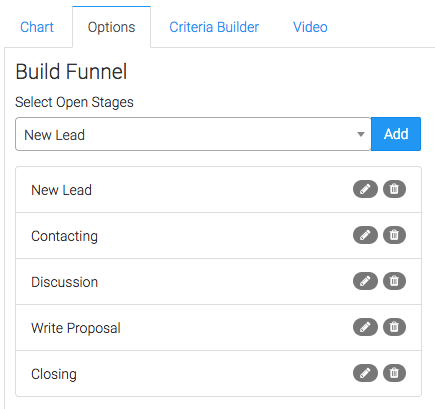435x409 pixels.
Task: Select the Discussion row in list
Action: click(218, 281)
